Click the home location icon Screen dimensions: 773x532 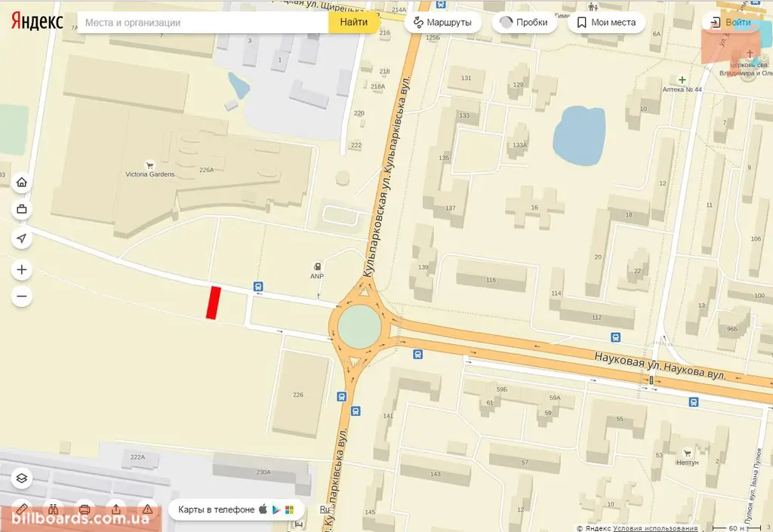tap(22, 183)
